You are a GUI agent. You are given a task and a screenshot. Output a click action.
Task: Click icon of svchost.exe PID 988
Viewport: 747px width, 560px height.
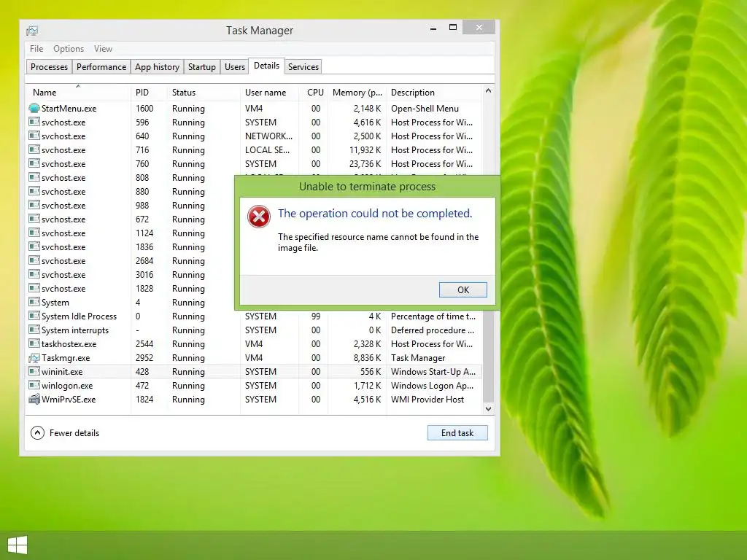coord(34,205)
